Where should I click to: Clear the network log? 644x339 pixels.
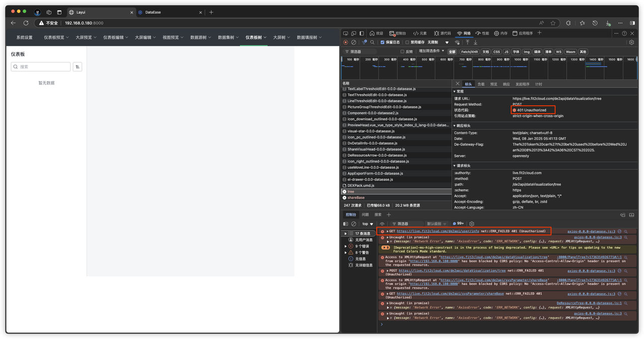[354, 42]
